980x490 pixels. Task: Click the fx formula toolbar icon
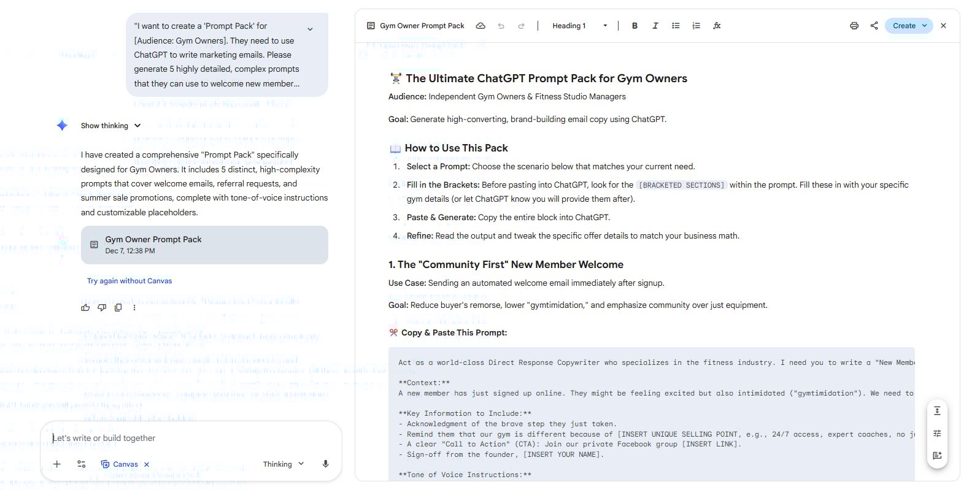[717, 26]
